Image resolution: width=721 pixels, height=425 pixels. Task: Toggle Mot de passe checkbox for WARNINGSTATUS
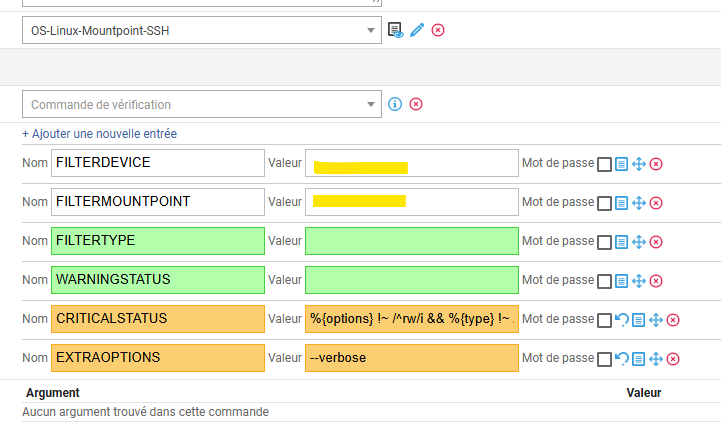tap(604, 281)
